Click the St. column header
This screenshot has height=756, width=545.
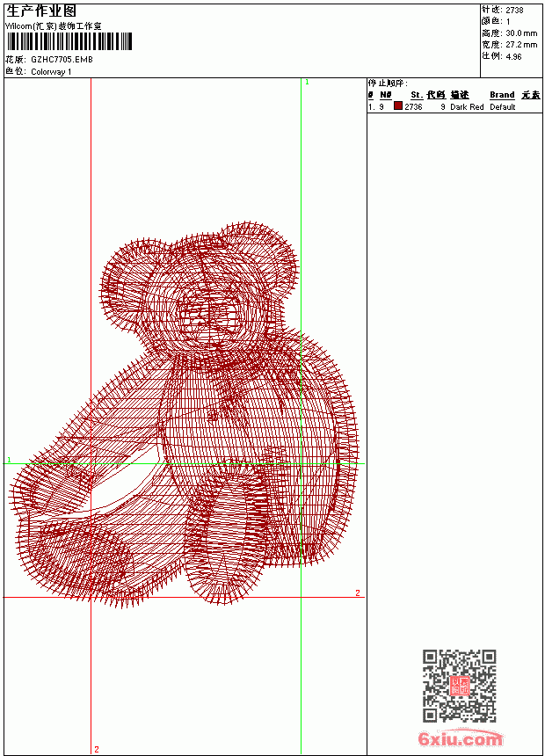tap(417, 95)
